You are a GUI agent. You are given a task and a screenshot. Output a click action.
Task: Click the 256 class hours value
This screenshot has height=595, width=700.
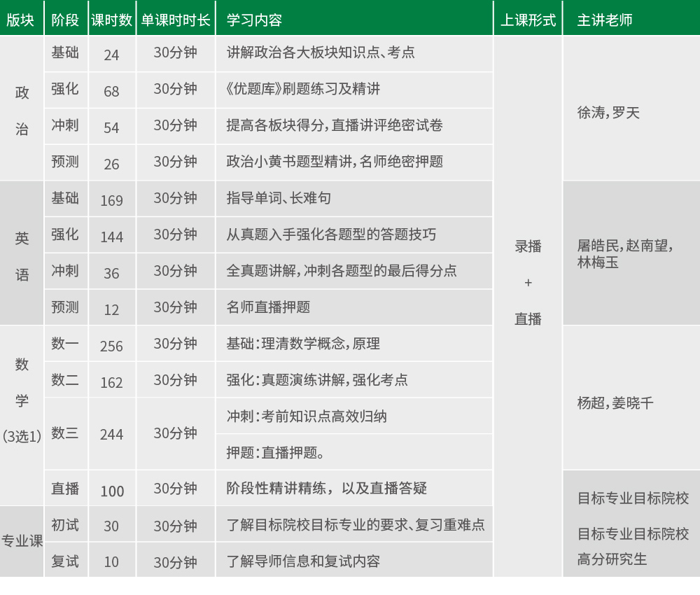pos(111,346)
